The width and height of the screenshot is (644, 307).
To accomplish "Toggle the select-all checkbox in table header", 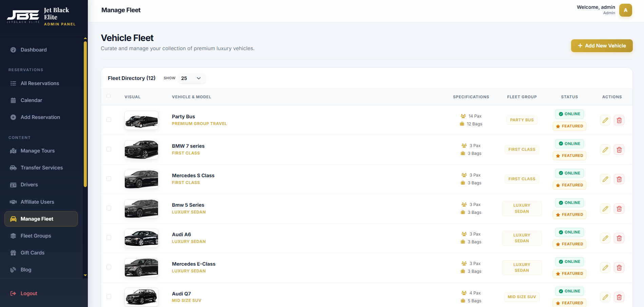I will (x=109, y=96).
